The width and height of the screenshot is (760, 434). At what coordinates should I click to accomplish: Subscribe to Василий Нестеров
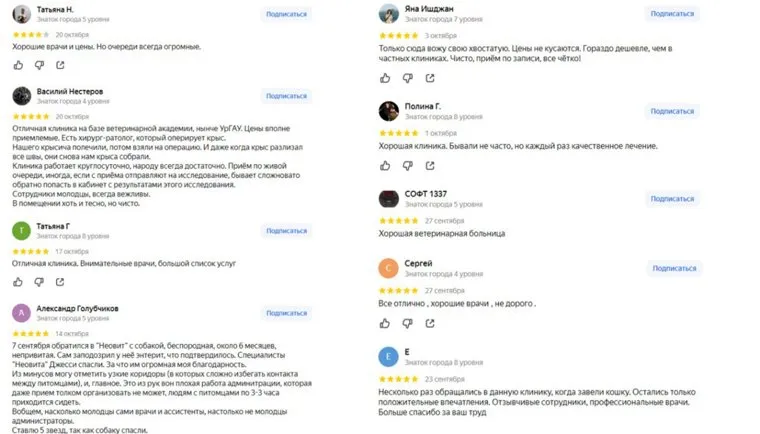pos(286,96)
